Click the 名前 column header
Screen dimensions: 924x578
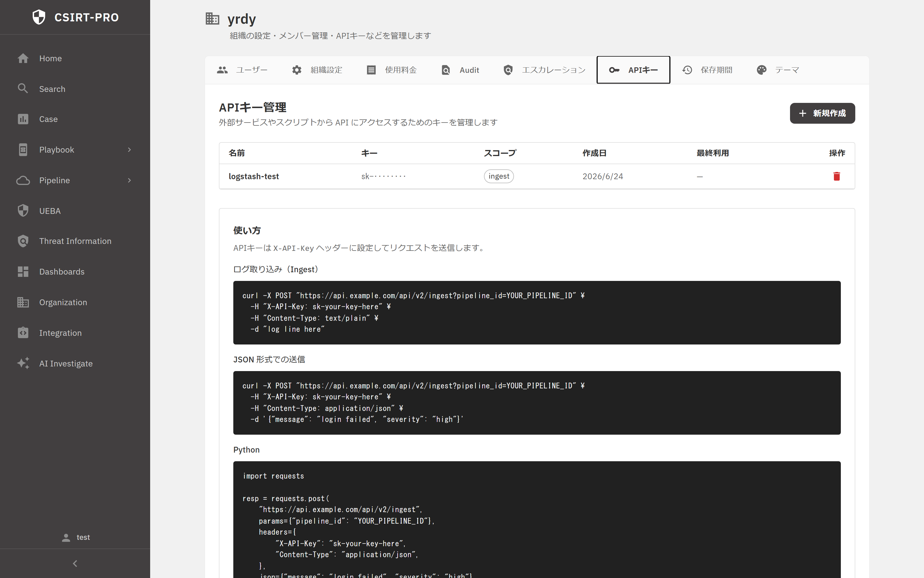pos(237,153)
